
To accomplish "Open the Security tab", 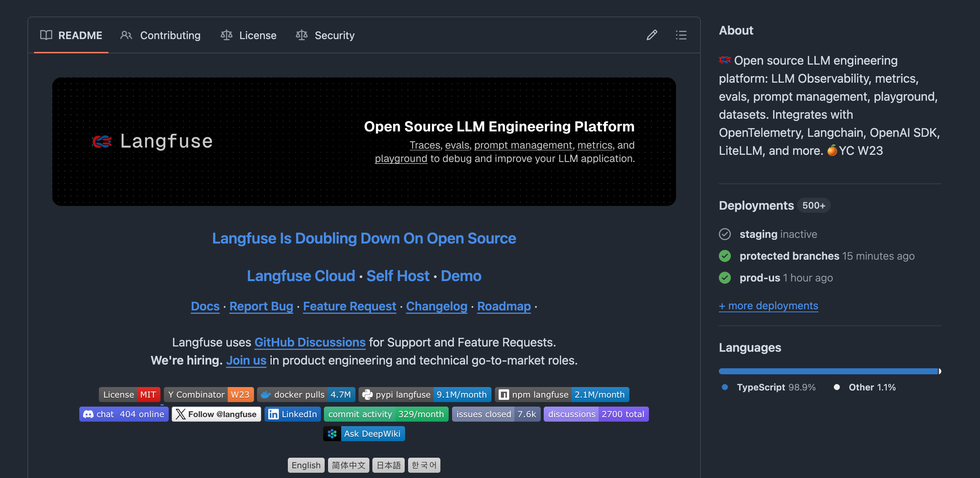I will [x=325, y=35].
